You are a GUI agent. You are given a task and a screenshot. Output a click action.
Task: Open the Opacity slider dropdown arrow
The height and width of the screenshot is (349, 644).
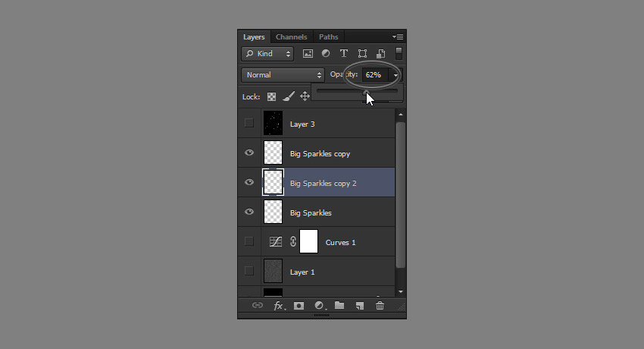coord(395,75)
